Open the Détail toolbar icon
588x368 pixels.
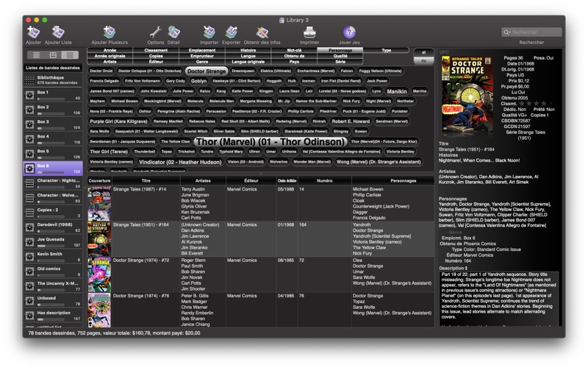point(173,32)
